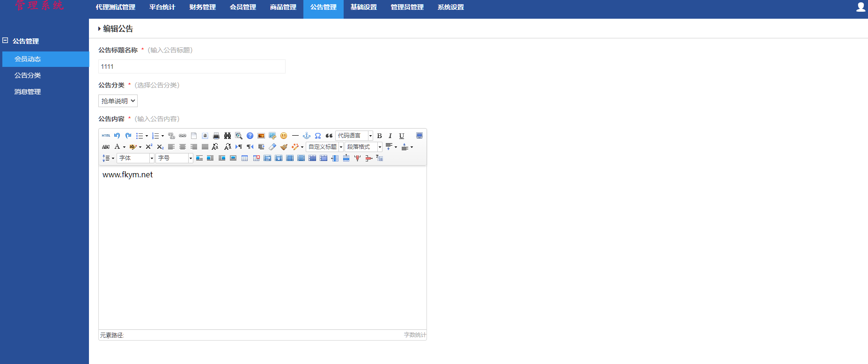This screenshot has height=364, width=868.
Task: Open 消息管理 in the left sidebar
Action: (28, 92)
